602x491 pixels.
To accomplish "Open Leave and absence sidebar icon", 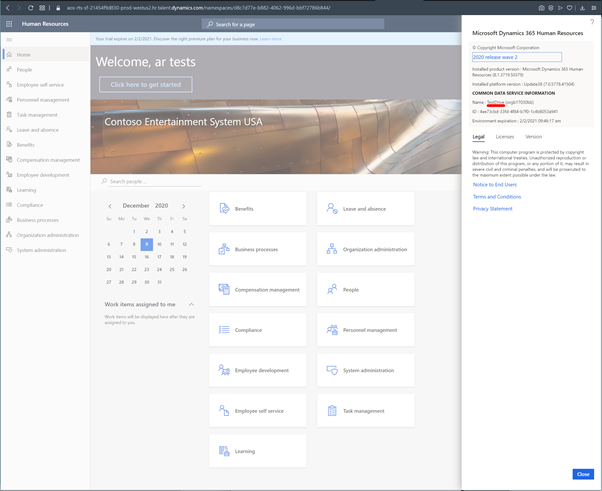I will click(9, 129).
